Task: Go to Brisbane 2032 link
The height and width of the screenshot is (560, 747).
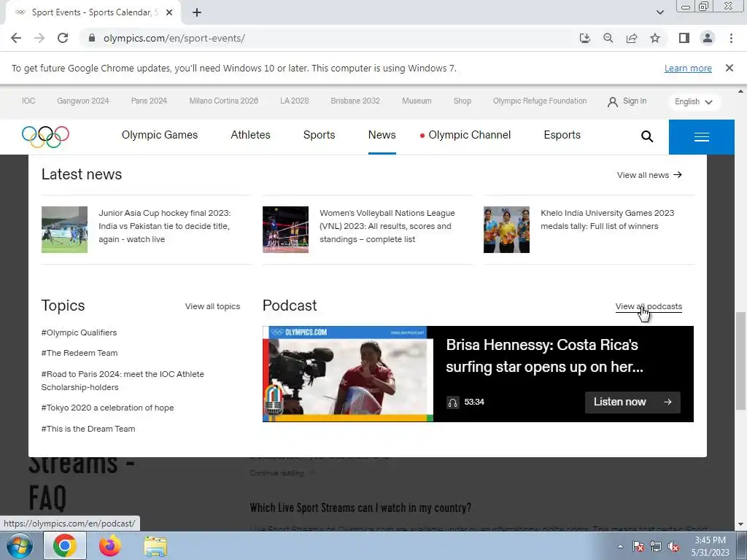Action: pyautogui.click(x=355, y=101)
